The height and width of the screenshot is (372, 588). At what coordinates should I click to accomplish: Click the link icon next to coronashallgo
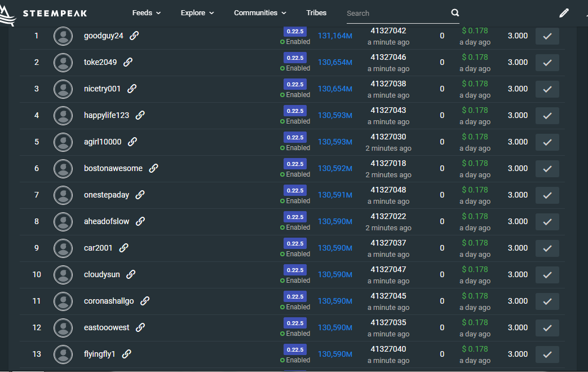pyautogui.click(x=145, y=301)
